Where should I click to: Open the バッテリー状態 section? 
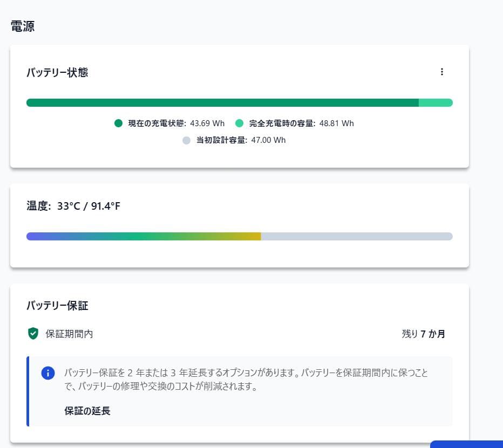click(x=57, y=72)
